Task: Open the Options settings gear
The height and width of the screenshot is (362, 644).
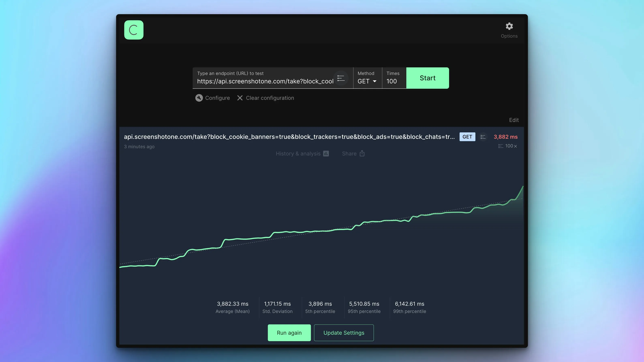Action: 509,26
